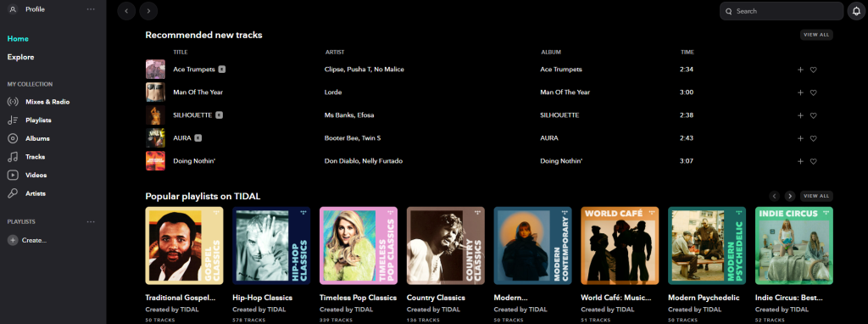The image size is (868, 324).
Task: Click the Search input field
Action: tap(782, 11)
